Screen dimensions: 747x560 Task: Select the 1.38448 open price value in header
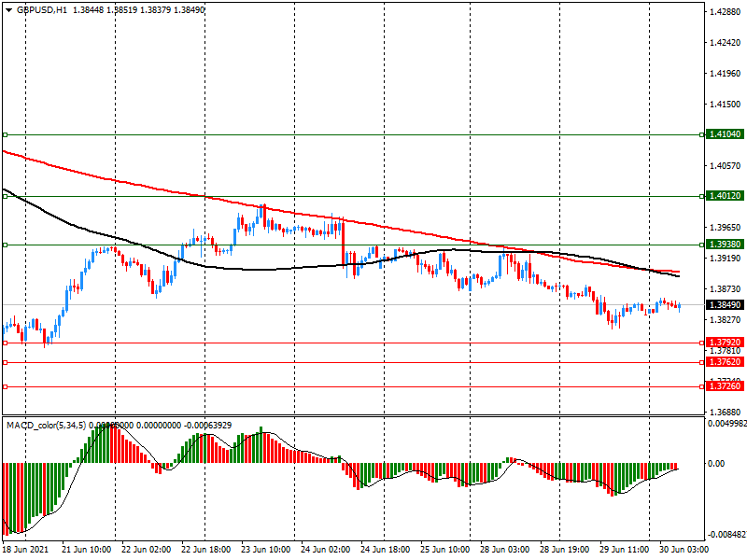[x=88, y=10]
